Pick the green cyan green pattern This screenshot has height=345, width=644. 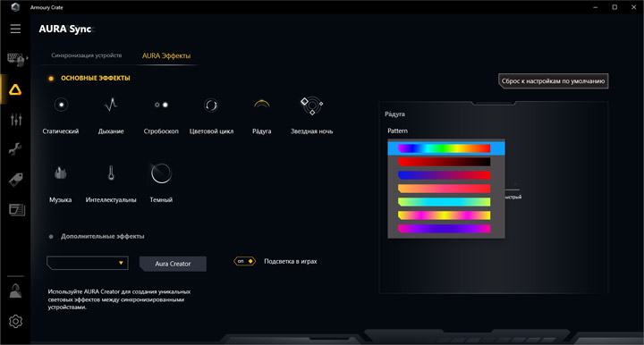point(444,202)
